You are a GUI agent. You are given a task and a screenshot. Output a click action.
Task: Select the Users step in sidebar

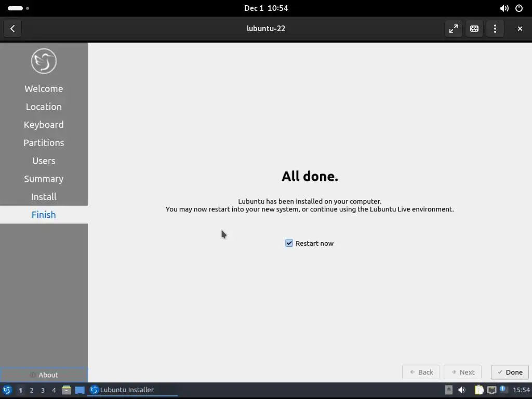44,161
